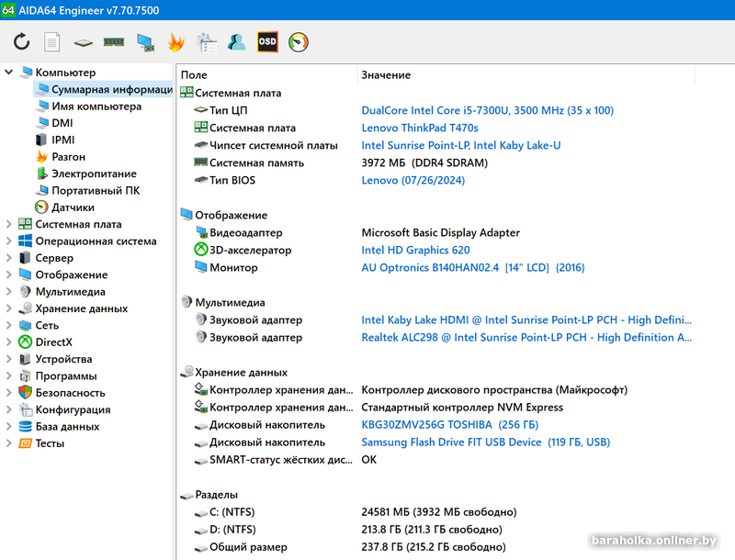Open the Lenovo ThinkPad T470s link
Screen dimensions: 735x560
point(420,128)
